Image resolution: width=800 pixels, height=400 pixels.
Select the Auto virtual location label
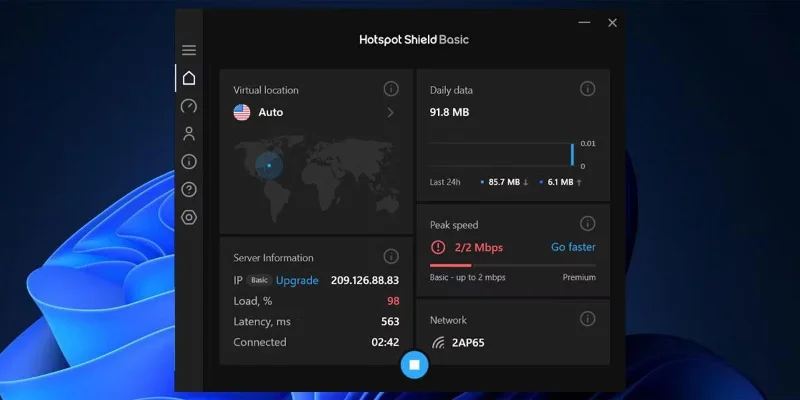[x=270, y=112]
